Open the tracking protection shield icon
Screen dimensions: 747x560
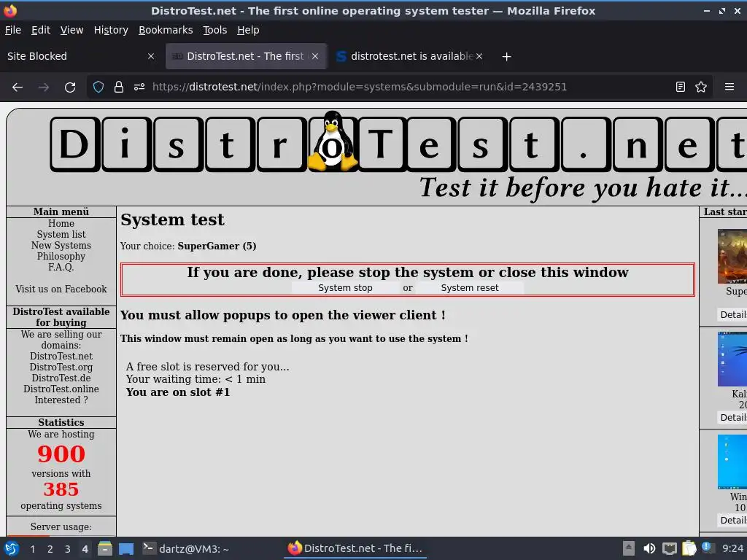(98, 87)
